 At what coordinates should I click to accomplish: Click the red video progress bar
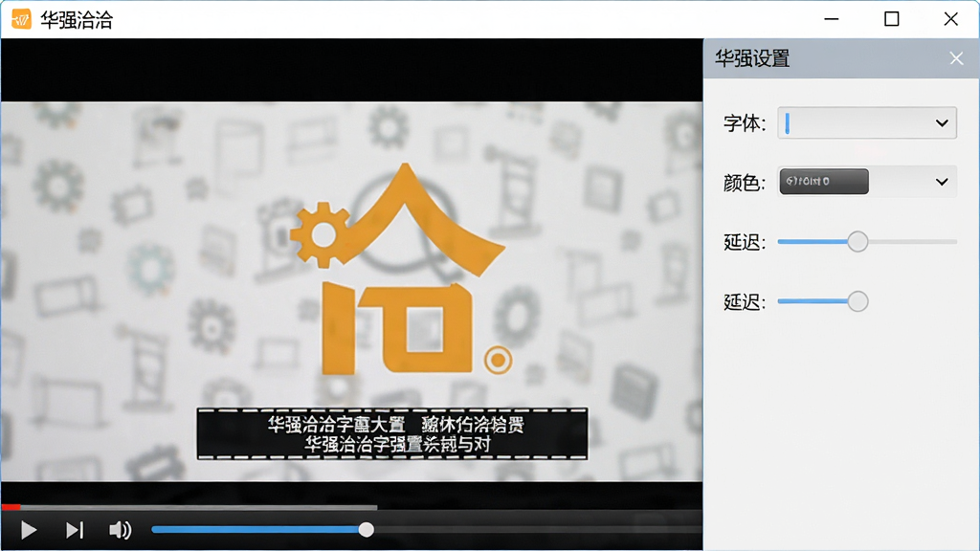pyautogui.click(x=11, y=507)
